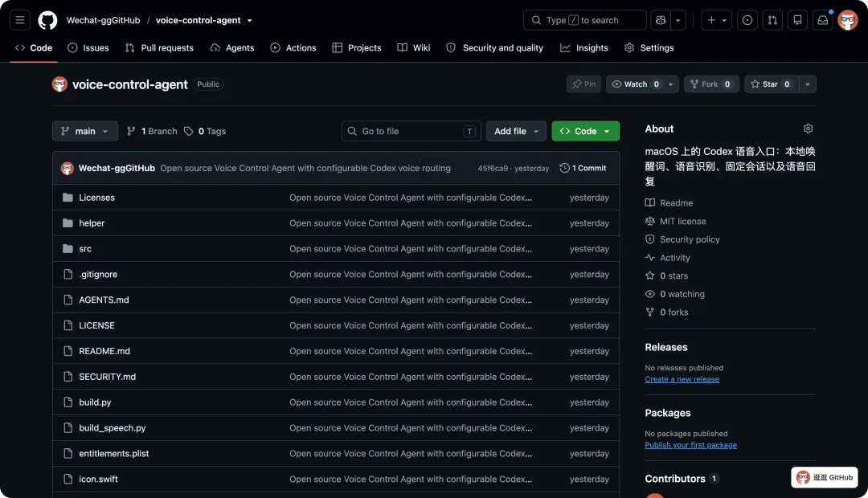The image size is (868, 498).
Task: Expand the star lists dropdown arrow
Action: pos(808,84)
